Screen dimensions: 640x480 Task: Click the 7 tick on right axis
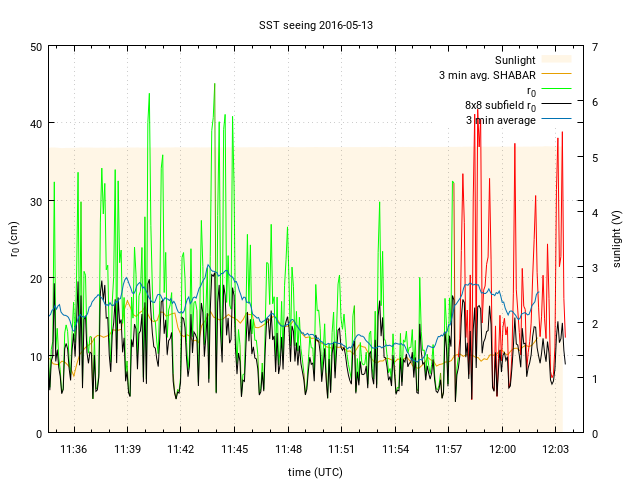595,47
